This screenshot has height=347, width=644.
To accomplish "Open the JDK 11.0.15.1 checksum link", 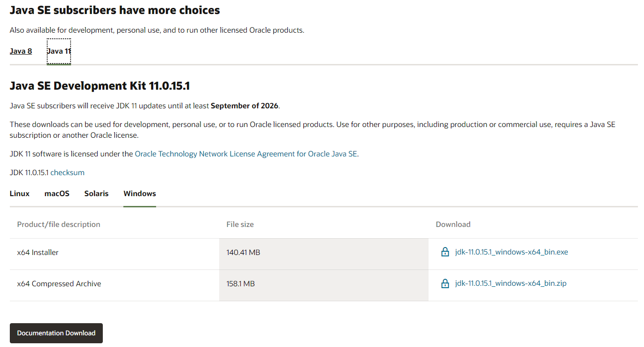I will 67,172.
